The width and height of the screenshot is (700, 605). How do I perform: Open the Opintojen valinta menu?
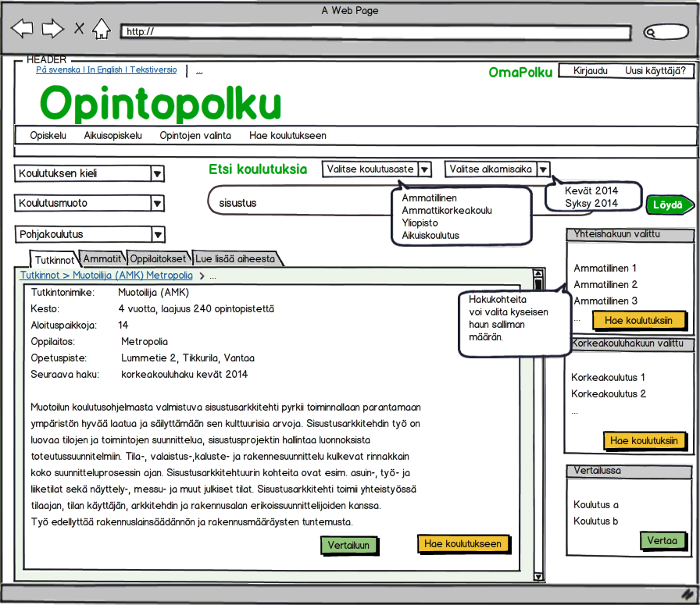[195, 135]
